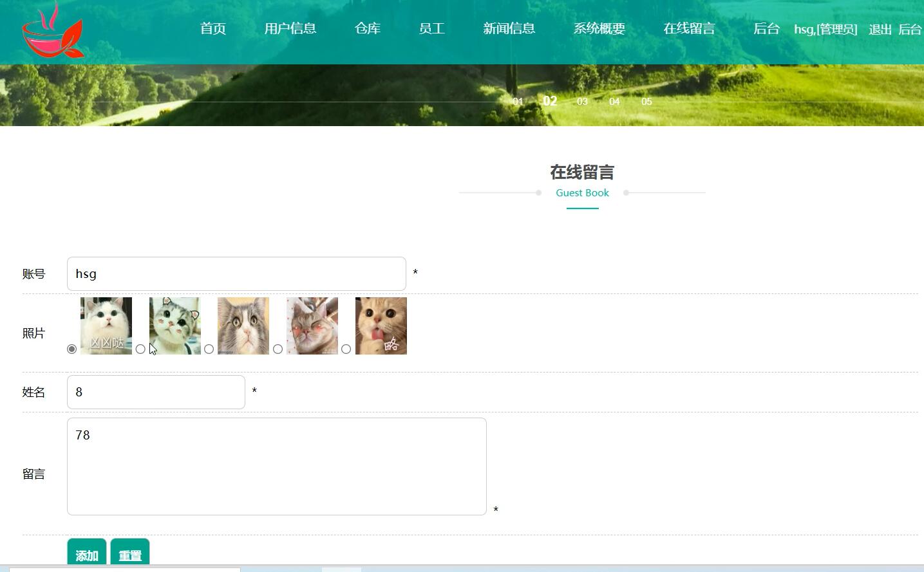This screenshot has height=572, width=924.
Task: Select the fifth cat photo radio button
Action: coord(346,349)
